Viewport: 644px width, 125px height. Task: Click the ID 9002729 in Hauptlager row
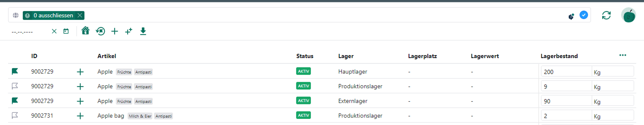pyautogui.click(x=42, y=72)
